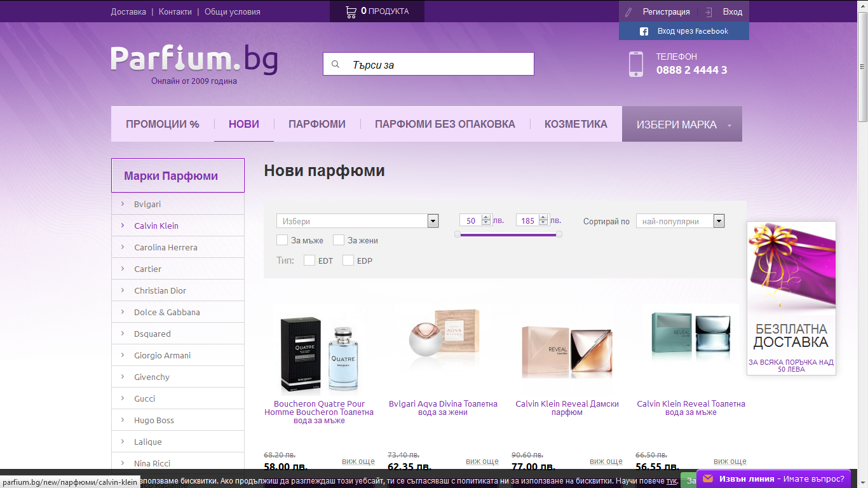Viewport: 868px width, 488px height.
Task: Click the Facebook icon for Вход чрез Facebook
Action: pos(644,30)
